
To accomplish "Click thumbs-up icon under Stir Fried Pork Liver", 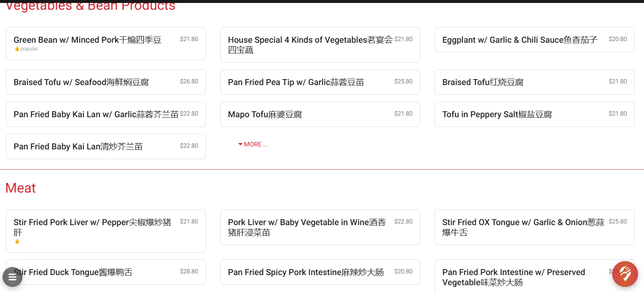I will pyautogui.click(x=17, y=241).
